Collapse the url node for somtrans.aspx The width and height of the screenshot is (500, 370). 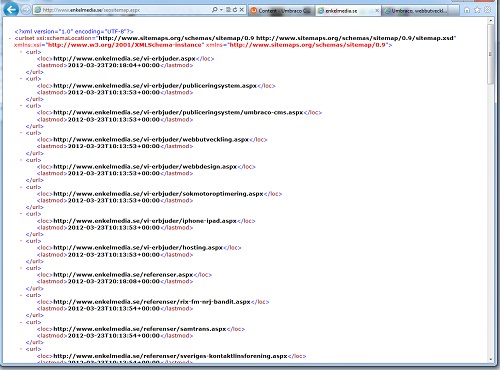coord(21,322)
